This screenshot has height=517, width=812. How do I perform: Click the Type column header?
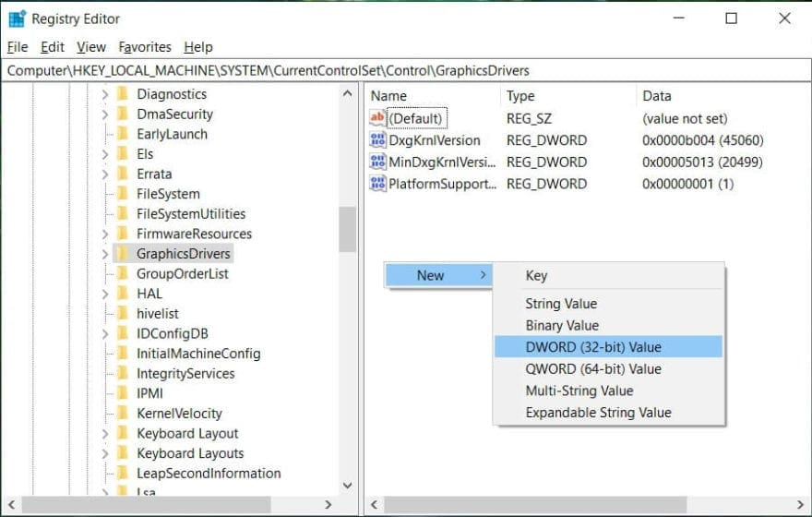[x=520, y=96]
